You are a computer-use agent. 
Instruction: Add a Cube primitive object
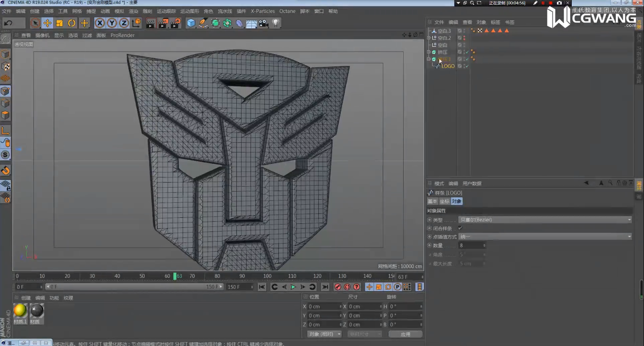pos(191,23)
